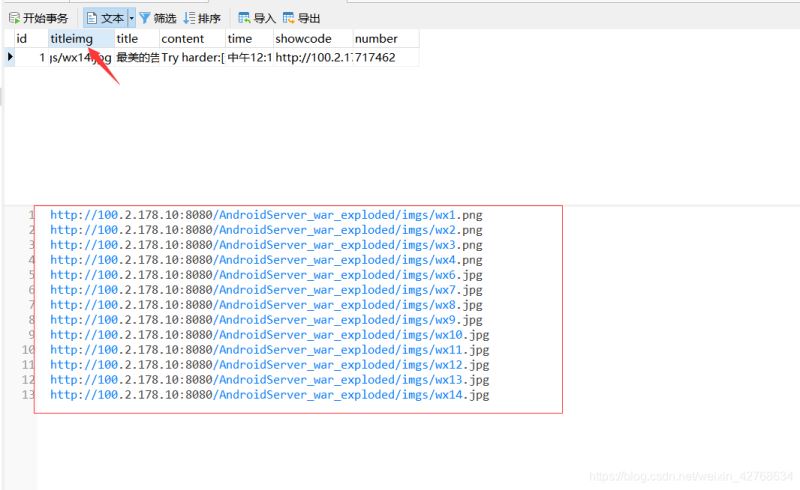
Task: Open the 文本 dropdown arrow
Action: (131, 18)
